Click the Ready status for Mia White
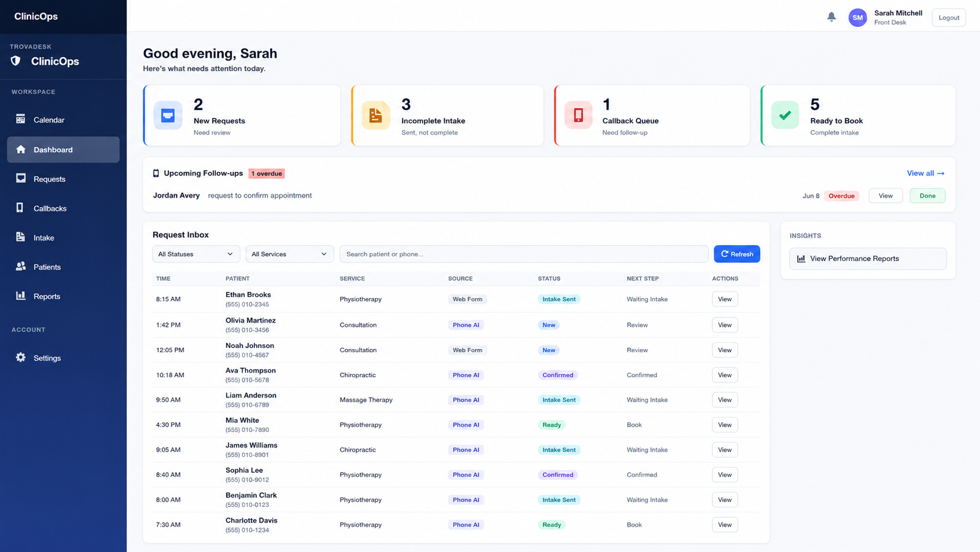This screenshot has width=980, height=552. (552, 425)
